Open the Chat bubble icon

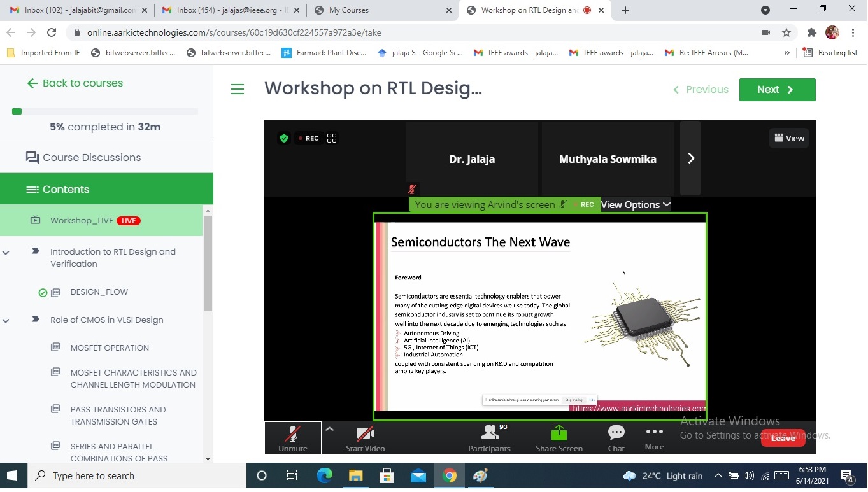[616, 433]
